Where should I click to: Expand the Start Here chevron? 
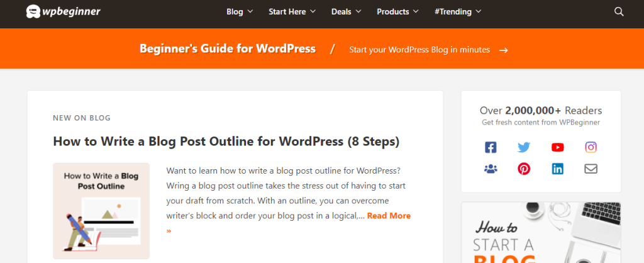pyautogui.click(x=313, y=11)
